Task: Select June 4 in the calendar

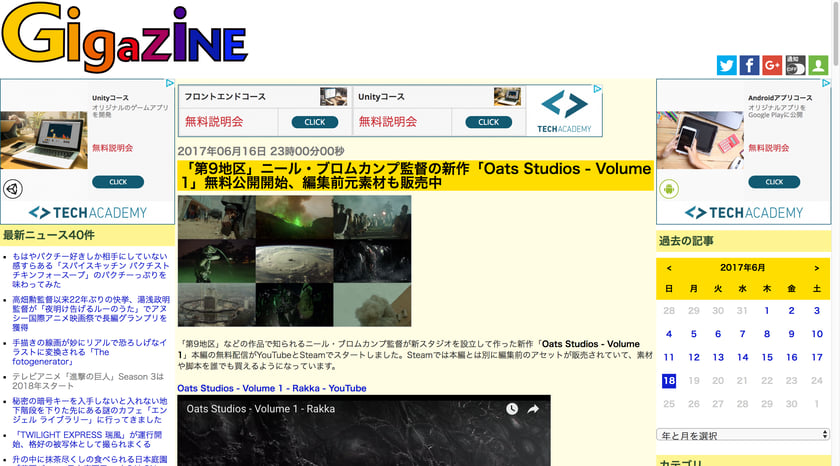Action: click(669, 334)
